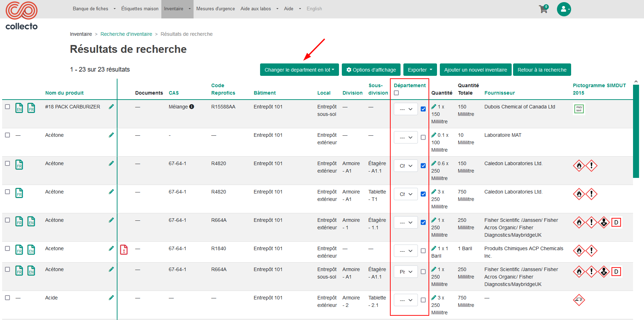
Task: Show Mélange info icon
Action: click(192, 107)
